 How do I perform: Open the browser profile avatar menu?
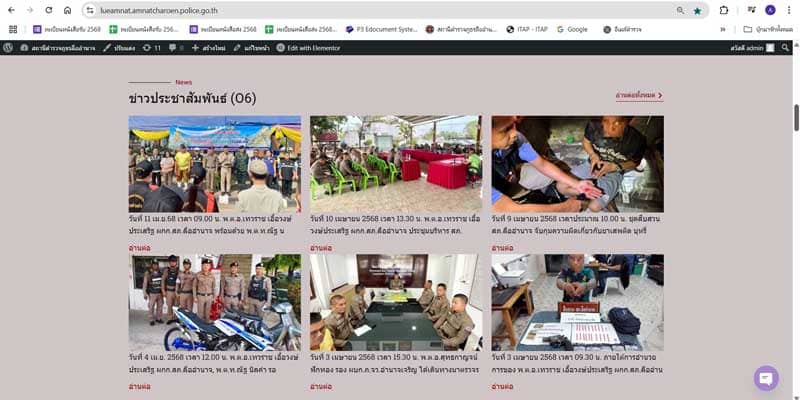point(769,10)
